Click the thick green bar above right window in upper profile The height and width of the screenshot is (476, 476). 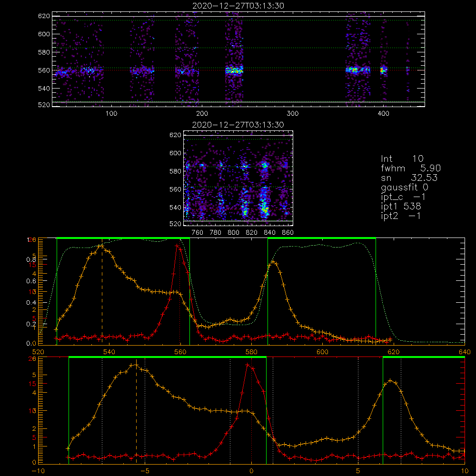322,238
